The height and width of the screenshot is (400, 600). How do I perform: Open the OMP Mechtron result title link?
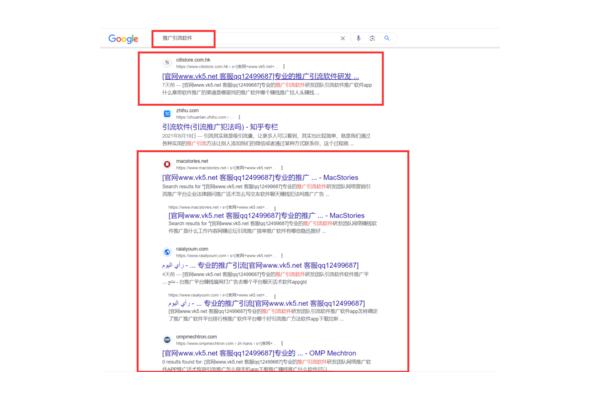click(258, 354)
